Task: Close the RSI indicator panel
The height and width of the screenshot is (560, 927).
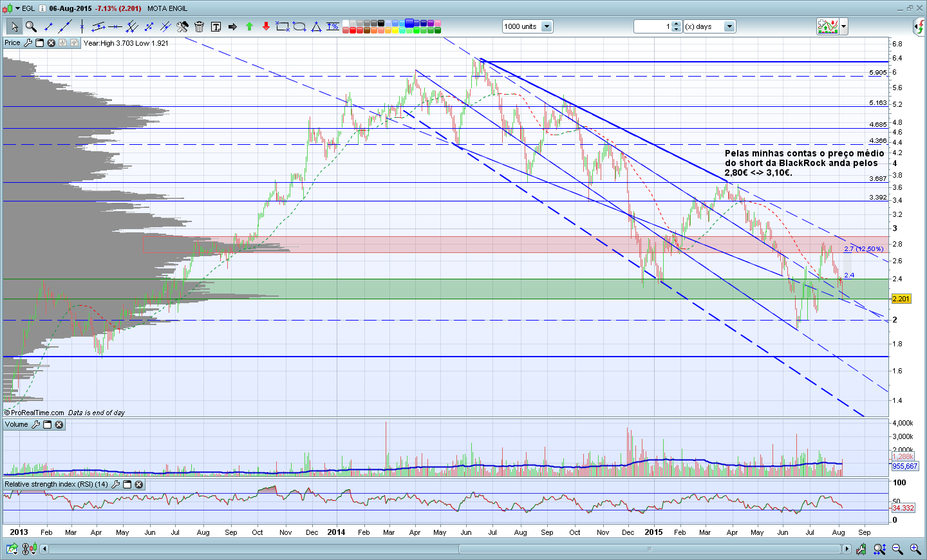Action: [x=138, y=485]
